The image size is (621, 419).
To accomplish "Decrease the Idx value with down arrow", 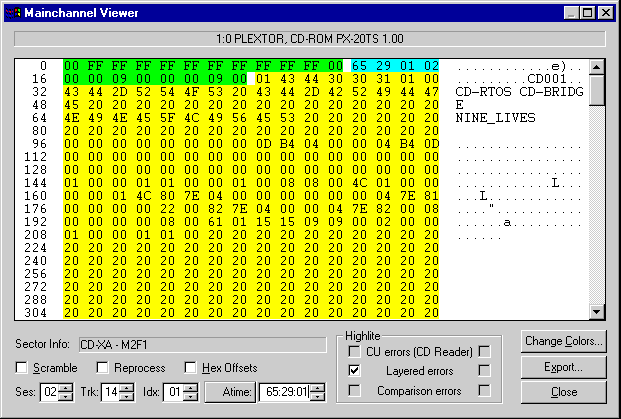I will (x=190, y=396).
